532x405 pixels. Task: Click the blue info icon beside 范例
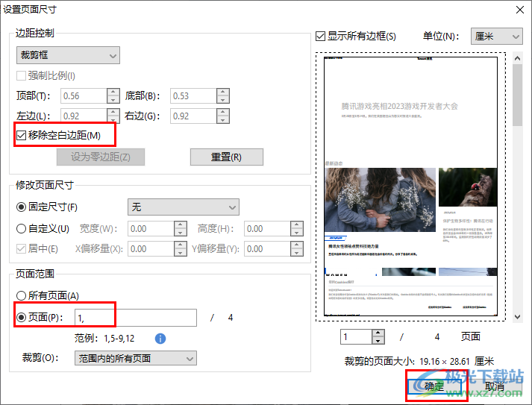point(160,338)
